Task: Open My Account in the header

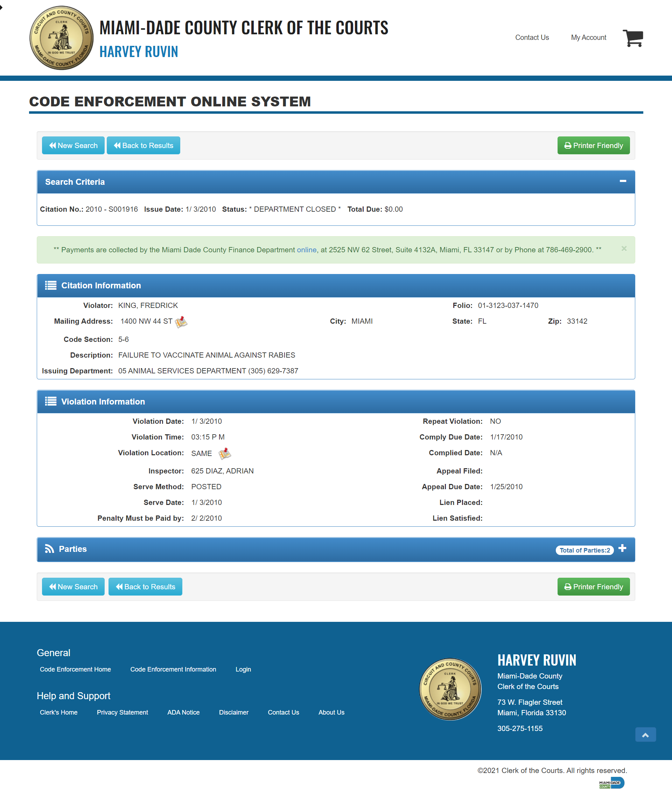Action: [589, 38]
